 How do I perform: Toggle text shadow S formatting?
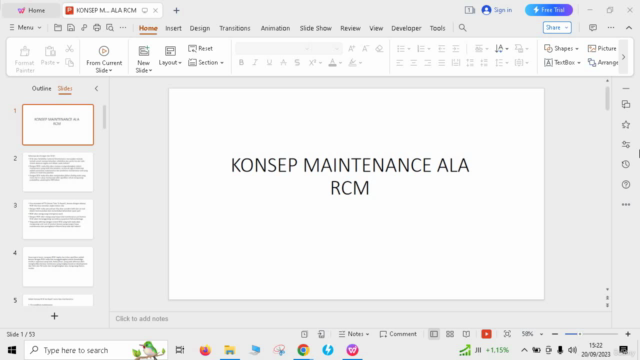pyautogui.click(x=297, y=62)
